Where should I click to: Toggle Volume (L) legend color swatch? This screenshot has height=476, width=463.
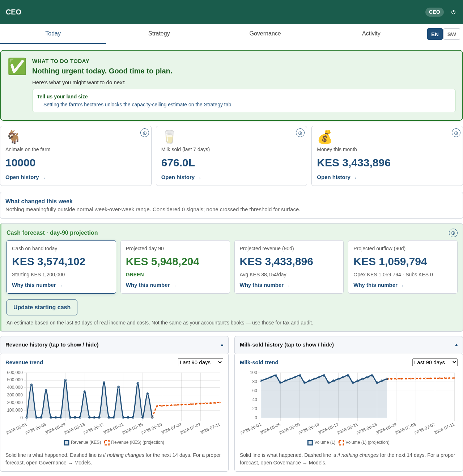[310, 442]
